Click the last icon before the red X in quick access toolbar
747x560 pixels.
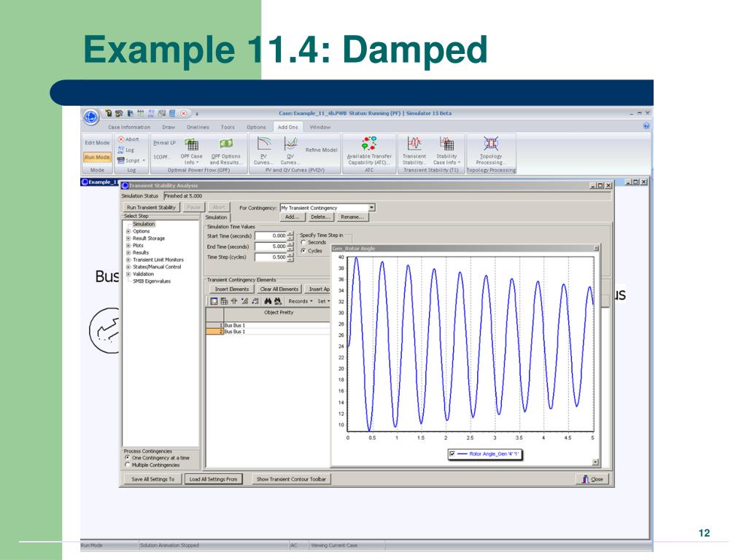click(x=172, y=113)
